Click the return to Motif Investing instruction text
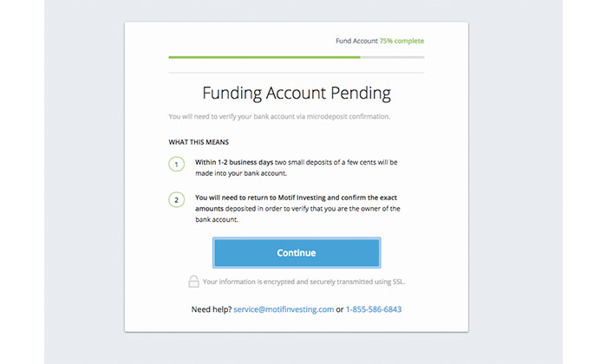This screenshot has width=607, height=364. [297, 209]
